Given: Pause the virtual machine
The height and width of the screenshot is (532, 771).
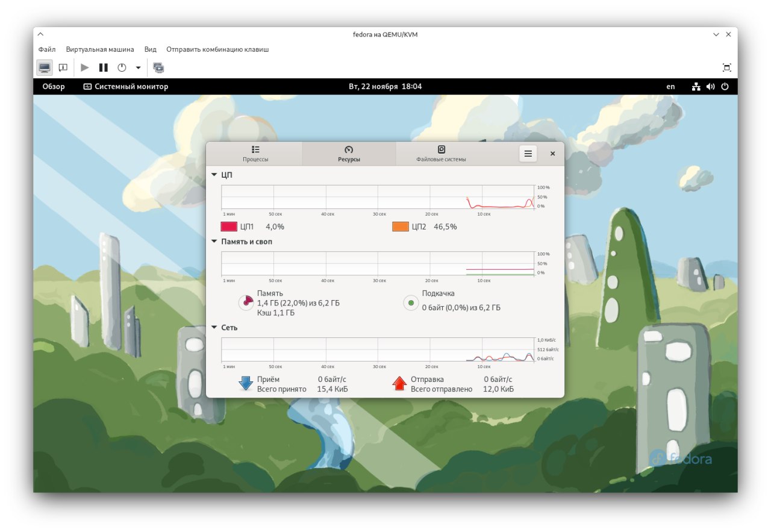Looking at the screenshot, I should click(x=104, y=67).
